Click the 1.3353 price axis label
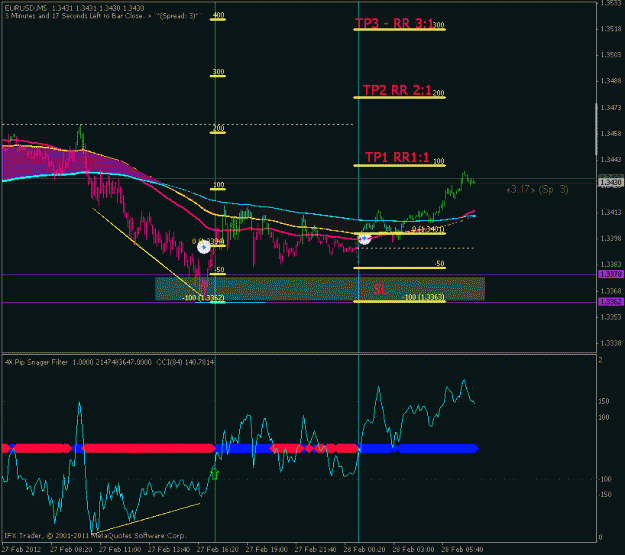 611,317
